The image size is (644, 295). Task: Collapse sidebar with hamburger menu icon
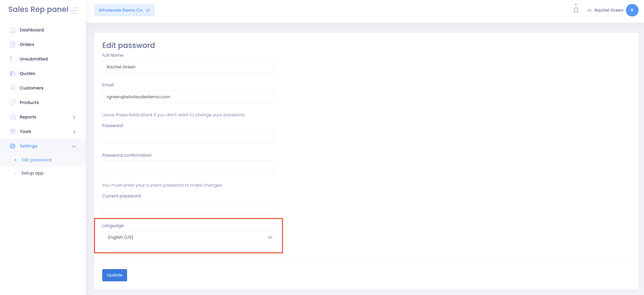(73, 10)
